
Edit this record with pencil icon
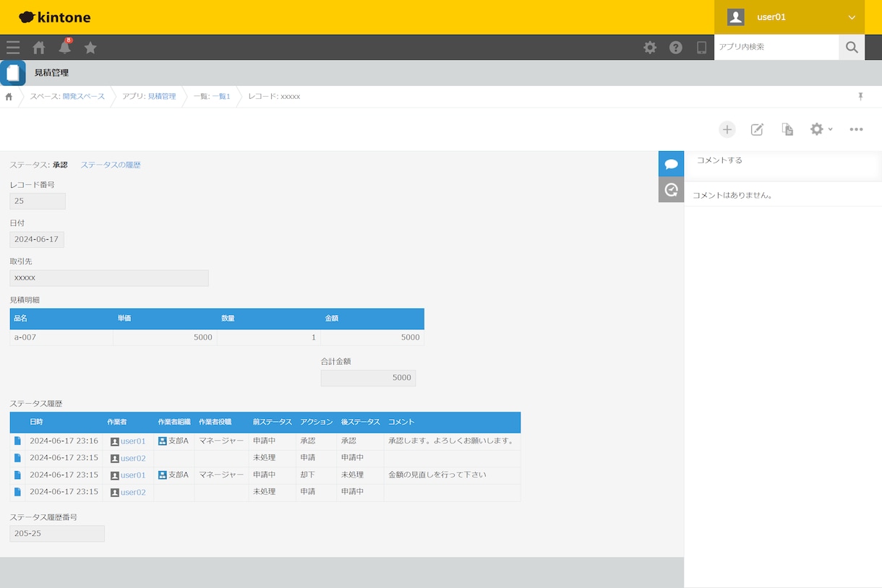[x=757, y=129]
